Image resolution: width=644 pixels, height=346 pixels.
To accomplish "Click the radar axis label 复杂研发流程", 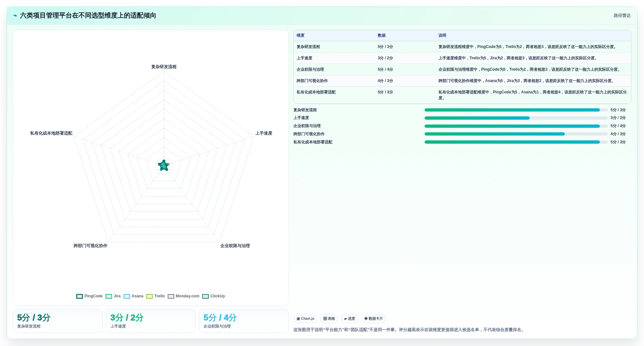I will 164,67.
